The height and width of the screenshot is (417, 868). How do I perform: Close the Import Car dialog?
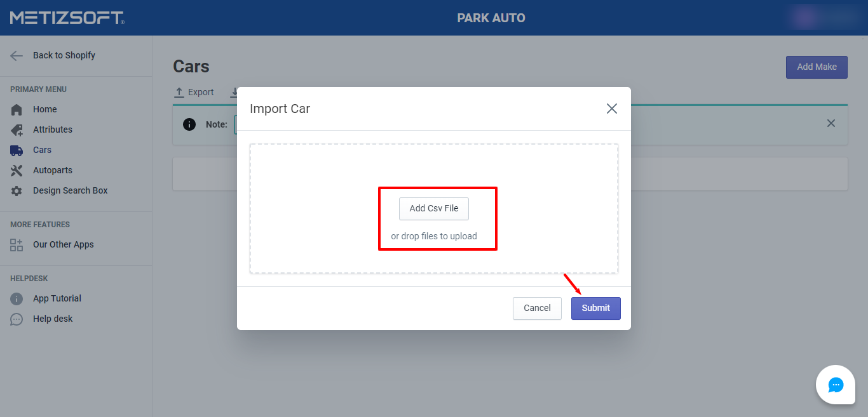pos(611,109)
